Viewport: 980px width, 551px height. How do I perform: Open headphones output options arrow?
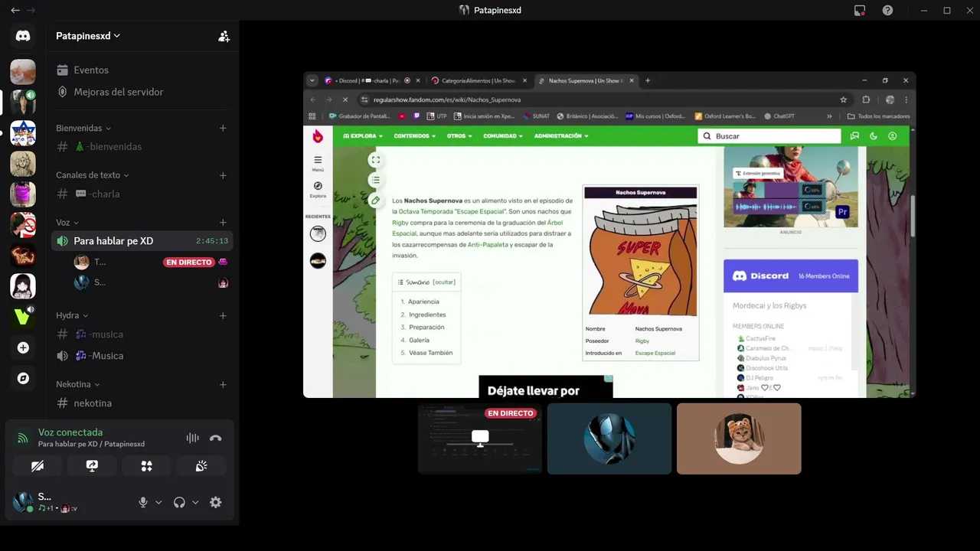195,502
